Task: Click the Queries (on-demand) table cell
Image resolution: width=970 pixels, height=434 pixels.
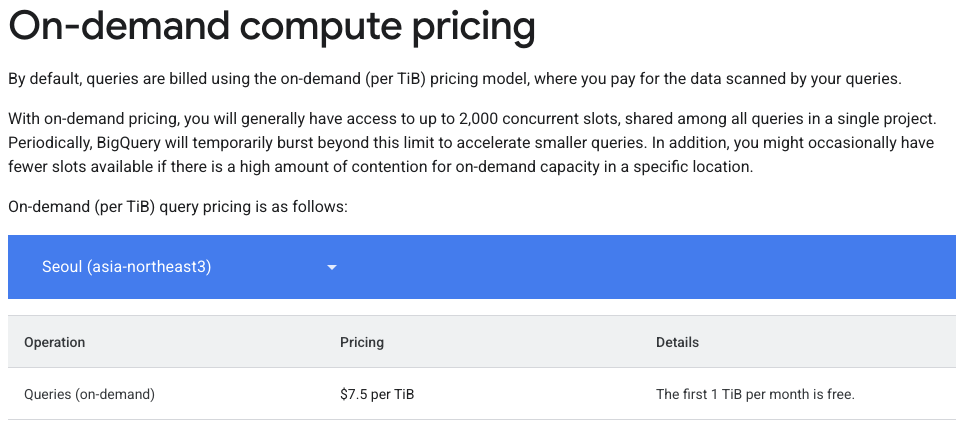Action: coord(90,394)
